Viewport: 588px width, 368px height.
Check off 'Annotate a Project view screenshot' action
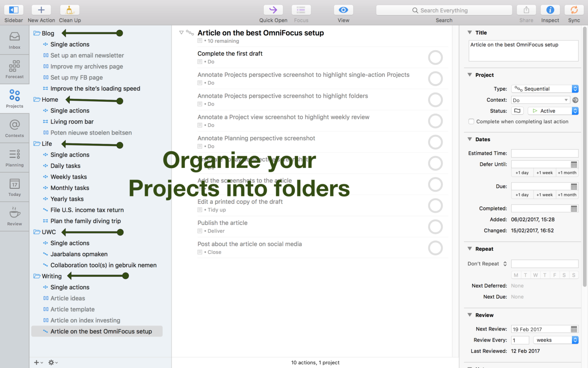[436, 121]
